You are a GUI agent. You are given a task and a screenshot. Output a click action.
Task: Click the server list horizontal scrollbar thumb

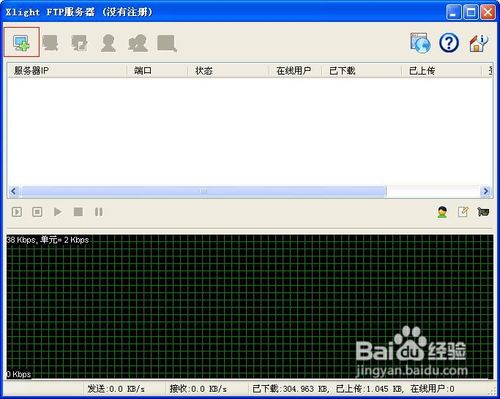(204, 191)
